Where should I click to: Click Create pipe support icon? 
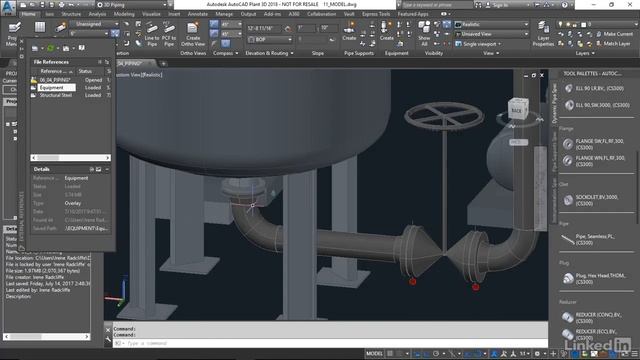[x=349, y=31]
